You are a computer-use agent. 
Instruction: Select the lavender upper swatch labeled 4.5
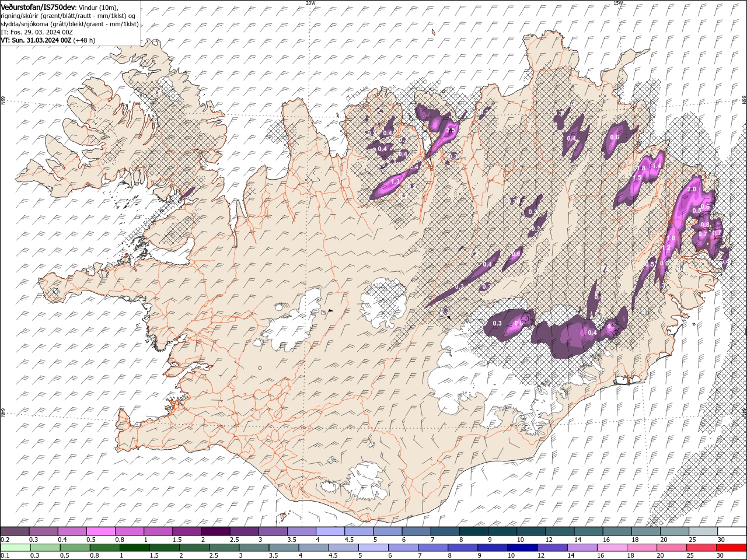click(x=358, y=531)
